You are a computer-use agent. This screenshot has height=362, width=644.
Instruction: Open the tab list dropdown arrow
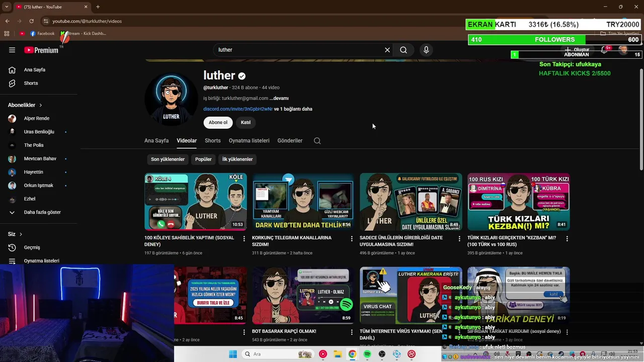[6, 7]
